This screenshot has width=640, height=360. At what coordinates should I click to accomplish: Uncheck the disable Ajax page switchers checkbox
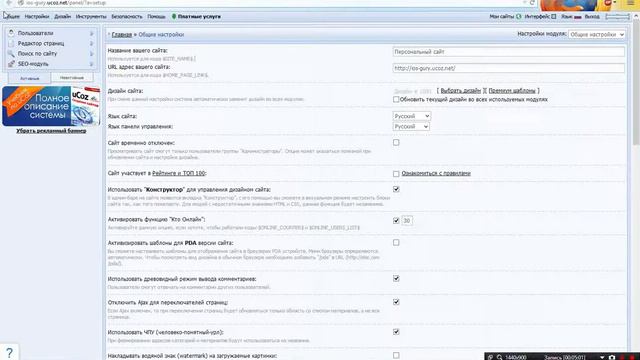click(396, 302)
